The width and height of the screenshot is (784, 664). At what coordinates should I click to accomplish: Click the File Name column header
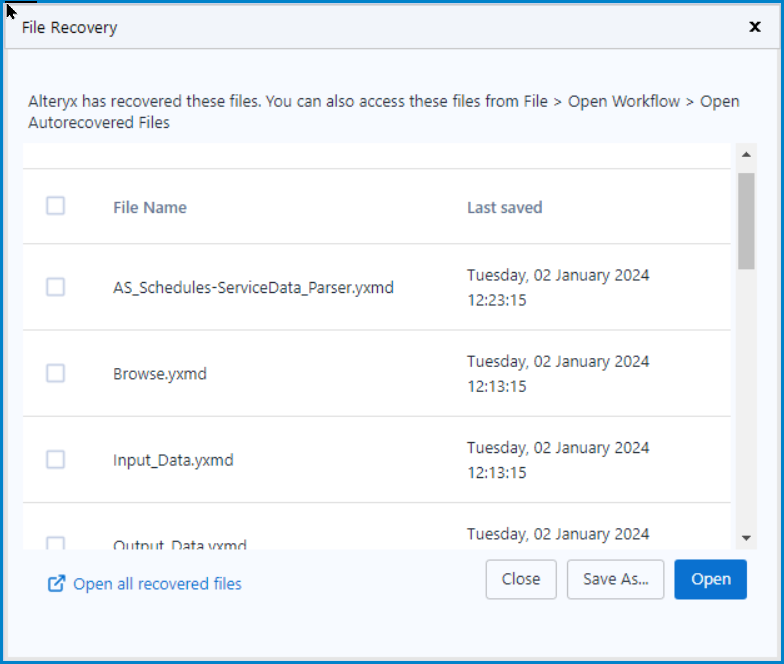click(x=150, y=208)
